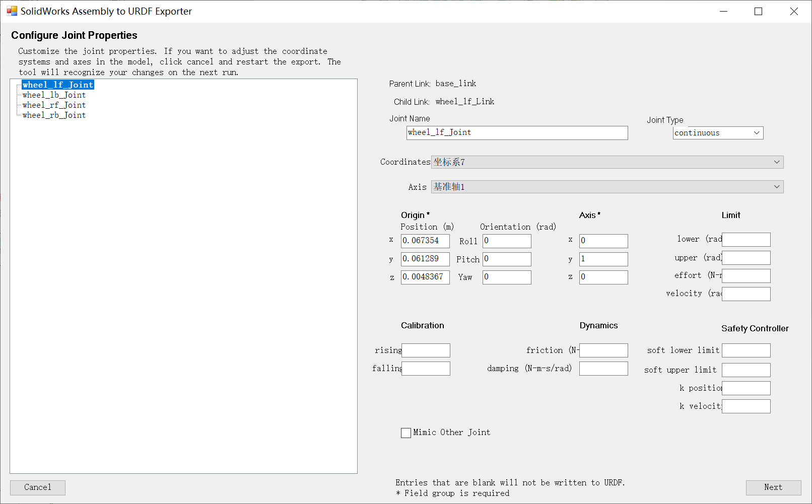The height and width of the screenshot is (504, 812).
Task: Click the Limit upper field
Action: click(x=746, y=258)
